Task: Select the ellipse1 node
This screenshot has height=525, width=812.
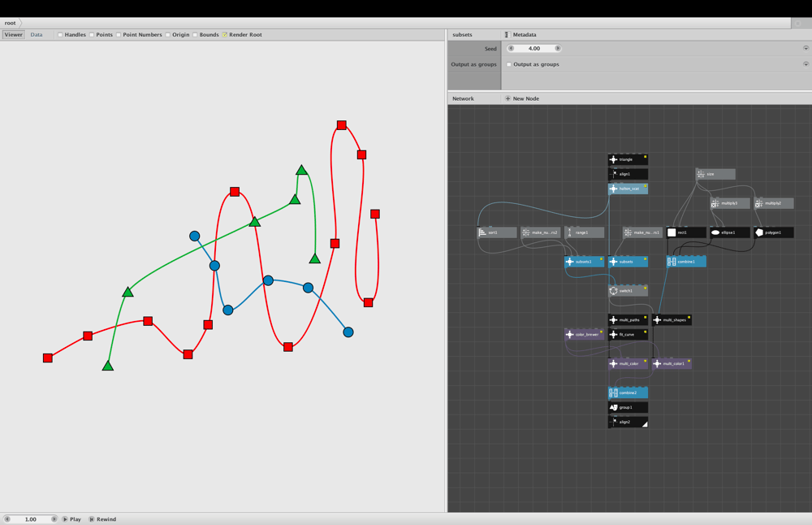Action: [730, 232]
